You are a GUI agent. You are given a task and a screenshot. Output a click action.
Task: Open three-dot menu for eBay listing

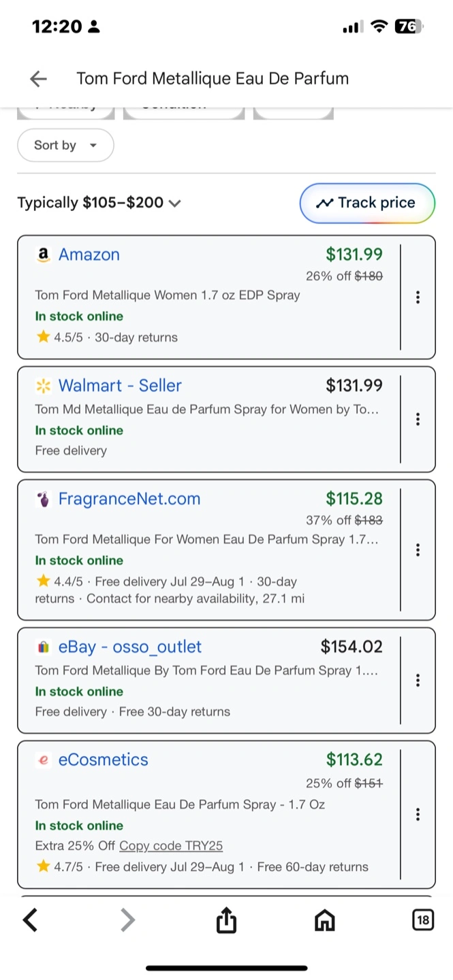pos(418,680)
